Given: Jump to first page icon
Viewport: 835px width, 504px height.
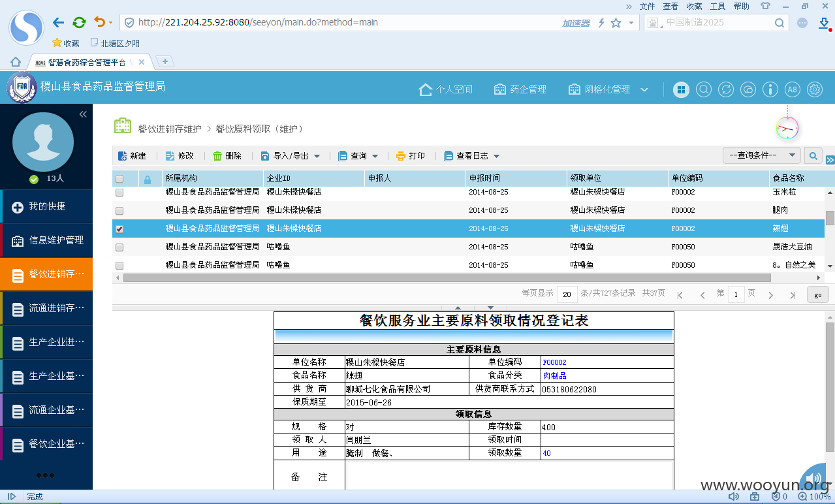Looking at the screenshot, I should click(x=680, y=295).
